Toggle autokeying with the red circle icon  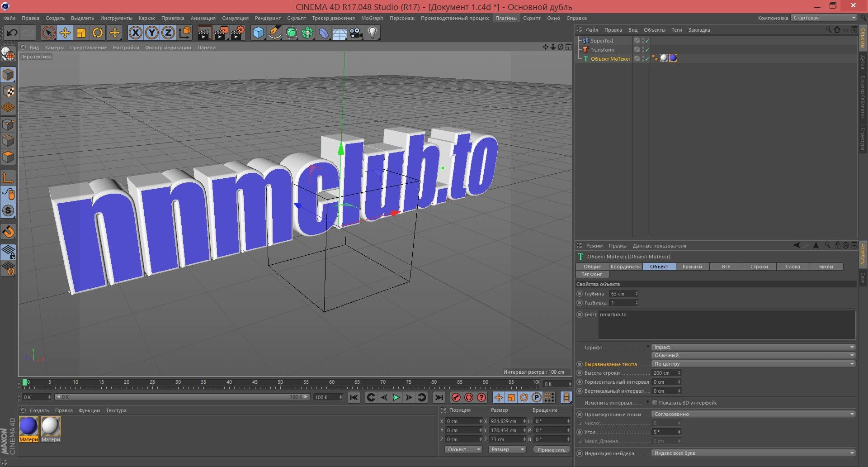pos(469,397)
